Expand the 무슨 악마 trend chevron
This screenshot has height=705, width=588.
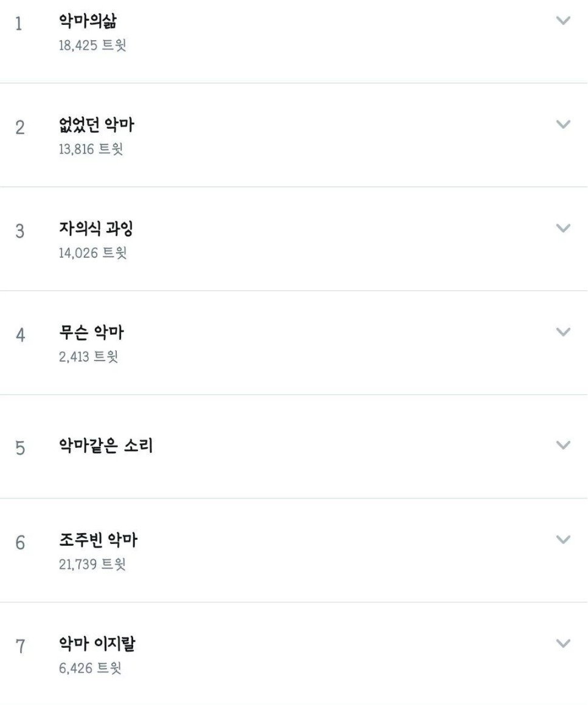(x=564, y=332)
